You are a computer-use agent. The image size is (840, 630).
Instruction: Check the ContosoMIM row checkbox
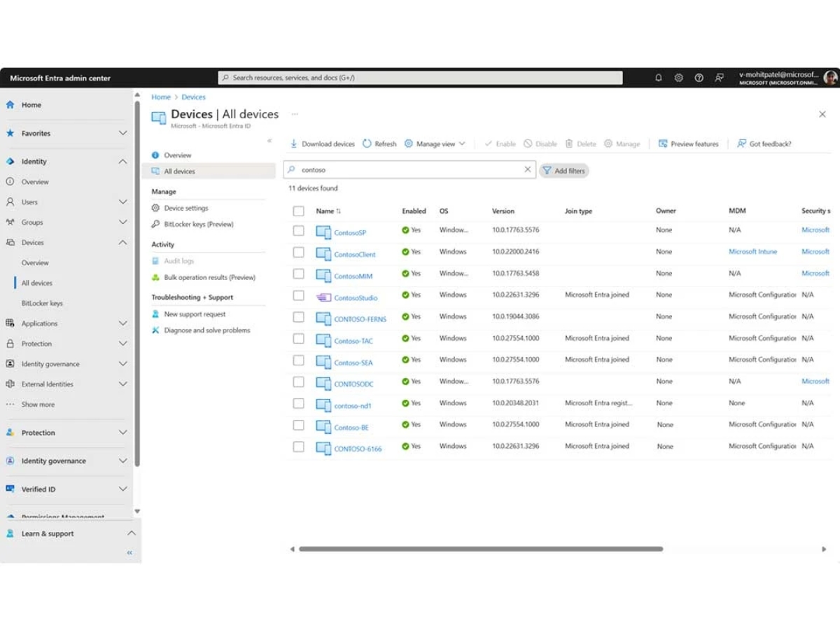coord(299,274)
